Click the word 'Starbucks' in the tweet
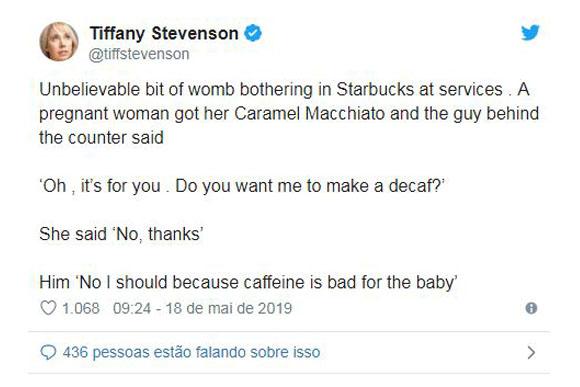The width and height of the screenshot is (580, 387). point(374,90)
